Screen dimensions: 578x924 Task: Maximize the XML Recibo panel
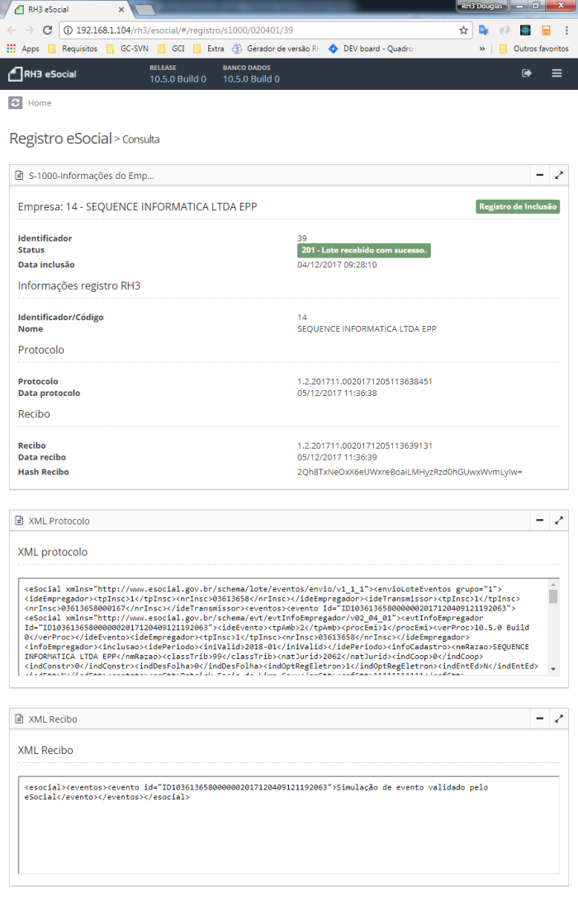click(559, 719)
